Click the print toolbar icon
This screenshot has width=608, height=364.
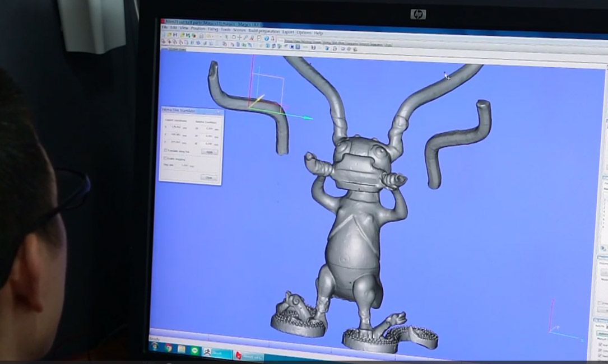(201, 36)
